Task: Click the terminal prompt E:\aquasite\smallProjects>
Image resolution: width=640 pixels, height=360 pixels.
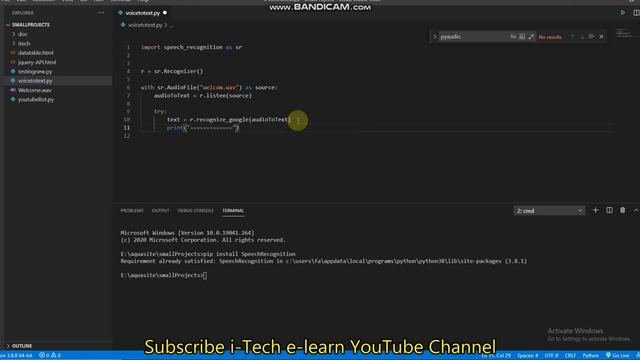Action: pyautogui.click(x=162, y=276)
